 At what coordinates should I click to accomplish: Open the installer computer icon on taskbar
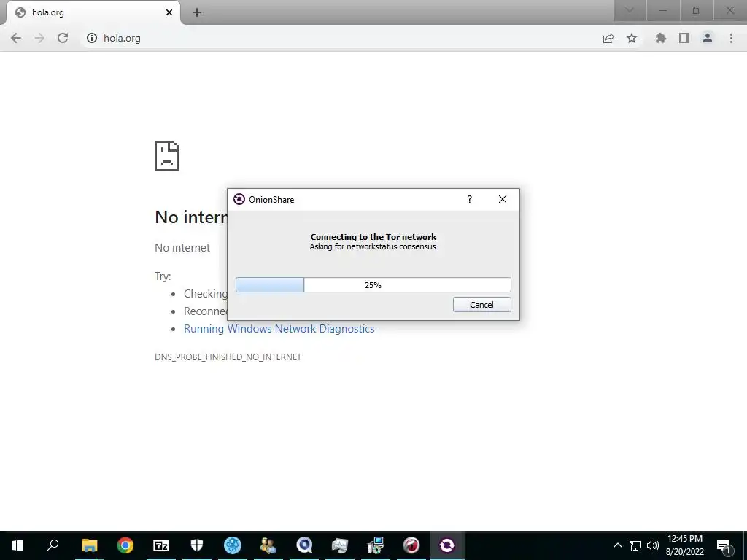click(x=376, y=545)
